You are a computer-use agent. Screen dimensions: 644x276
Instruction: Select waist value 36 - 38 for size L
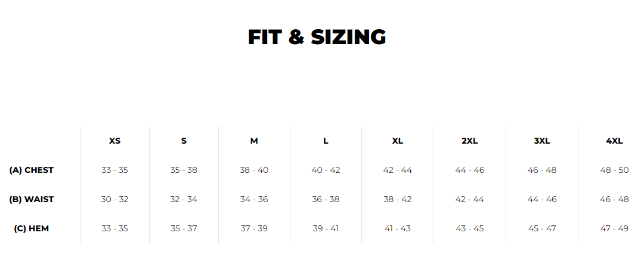point(326,199)
